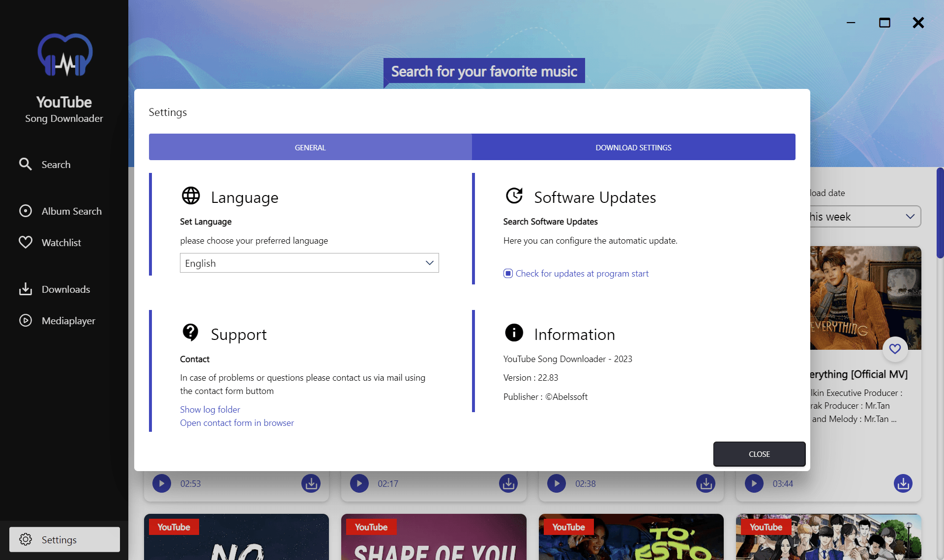Image resolution: width=944 pixels, height=560 pixels.
Task: Open the English language dropdown
Action: point(309,263)
